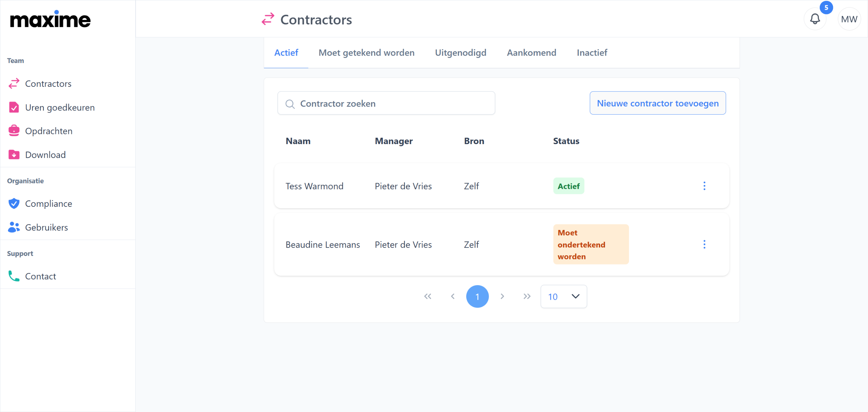Click the Contractor zoeken search field
This screenshot has width=868, height=412.
[x=386, y=103]
